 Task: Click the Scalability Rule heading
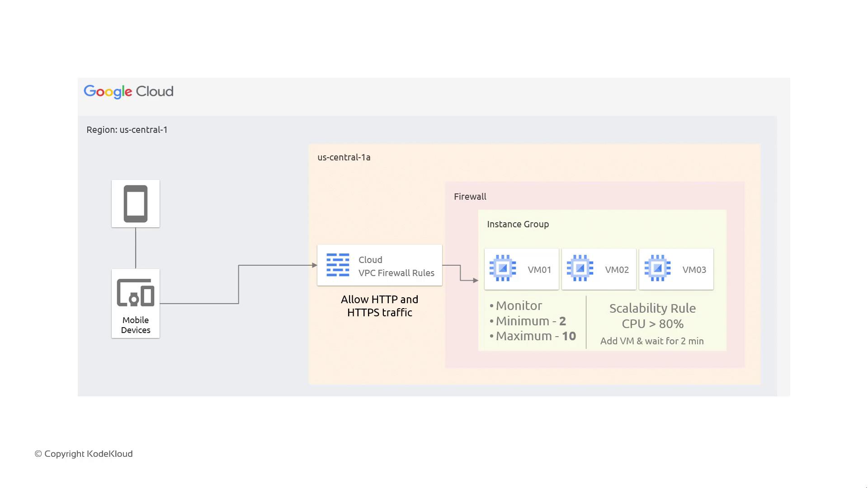(x=652, y=309)
